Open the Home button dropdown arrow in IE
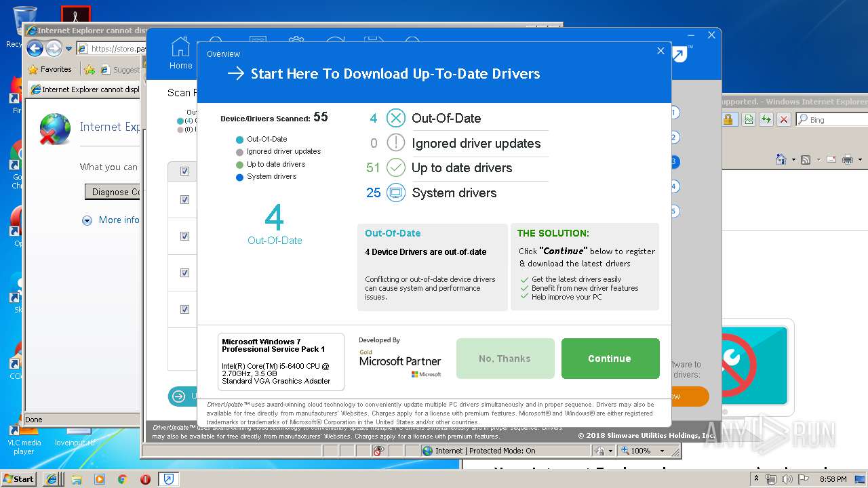Viewport: 868px width, 488px height. coord(793,160)
